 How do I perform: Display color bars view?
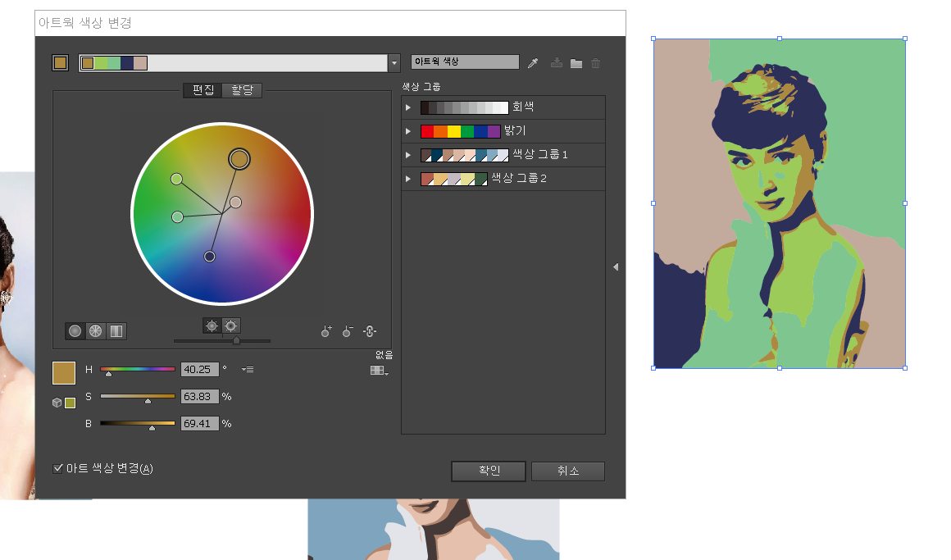click(x=116, y=330)
